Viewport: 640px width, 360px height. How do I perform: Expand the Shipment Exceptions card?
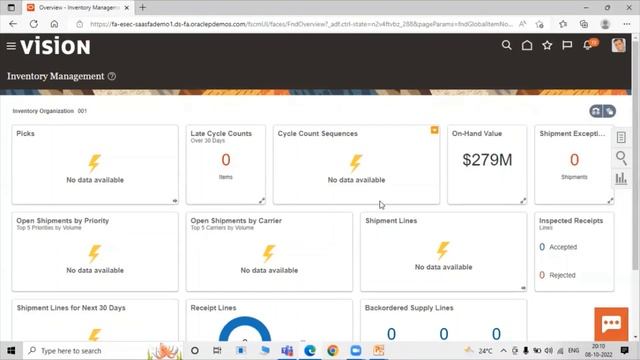click(x=610, y=200)
